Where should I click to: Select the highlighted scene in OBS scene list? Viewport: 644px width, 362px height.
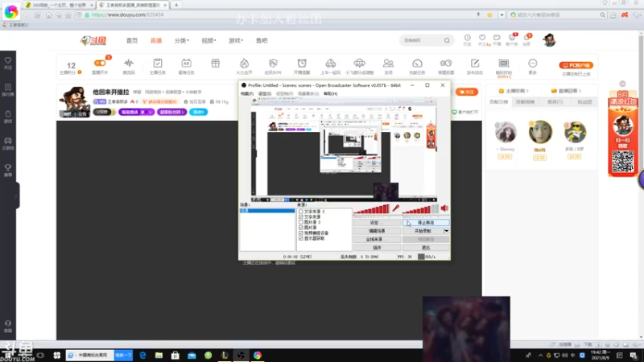(267, 211)
